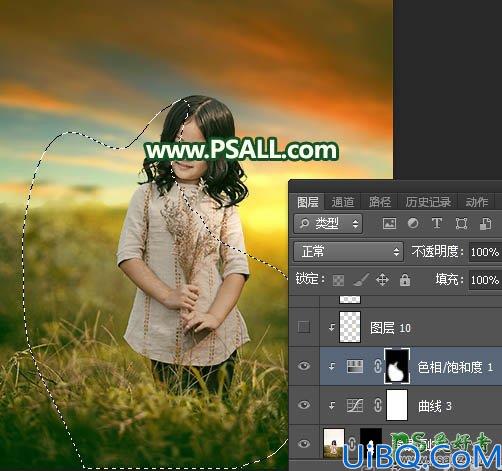Viewport: 502px width, 471px height.
Task: Click the 曲线 3 curves adjustment icon
Action: 355,406
